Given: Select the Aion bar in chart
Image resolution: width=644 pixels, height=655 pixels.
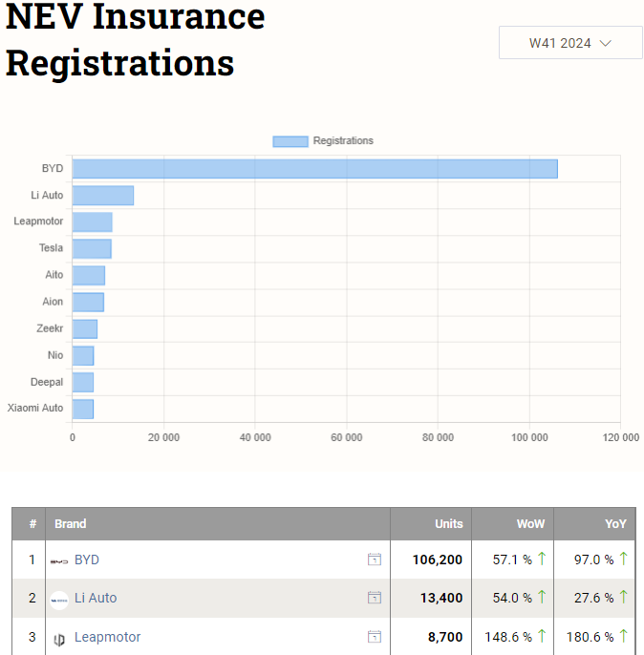Looking at the screenshot, I should [88, 303].
